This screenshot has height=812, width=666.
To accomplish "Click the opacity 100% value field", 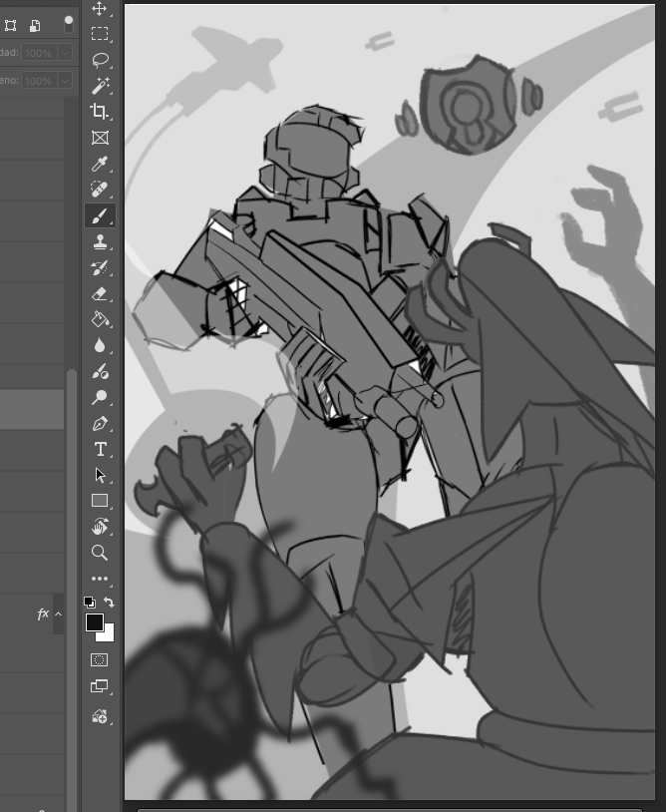I will [x=39, y=53].
